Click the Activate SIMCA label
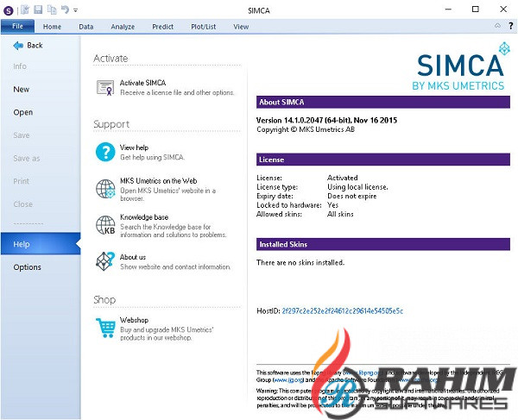 [142, 83]
